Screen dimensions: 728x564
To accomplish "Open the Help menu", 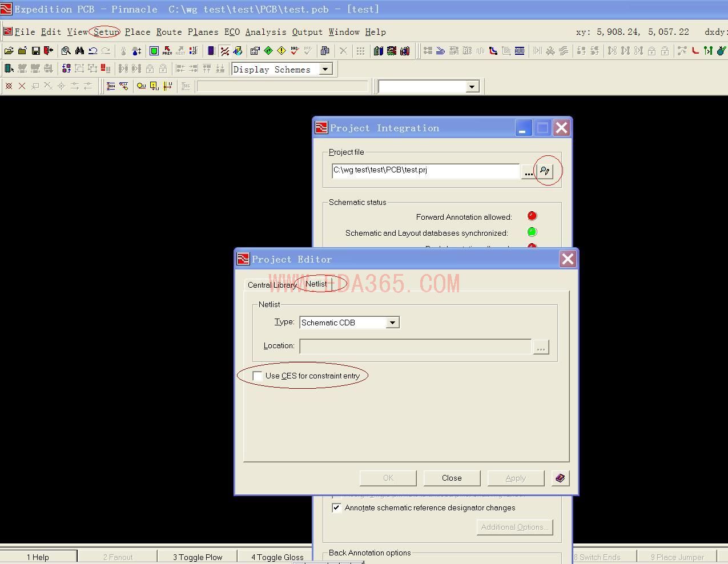I will pyautogui.click(x=376, y=32).
